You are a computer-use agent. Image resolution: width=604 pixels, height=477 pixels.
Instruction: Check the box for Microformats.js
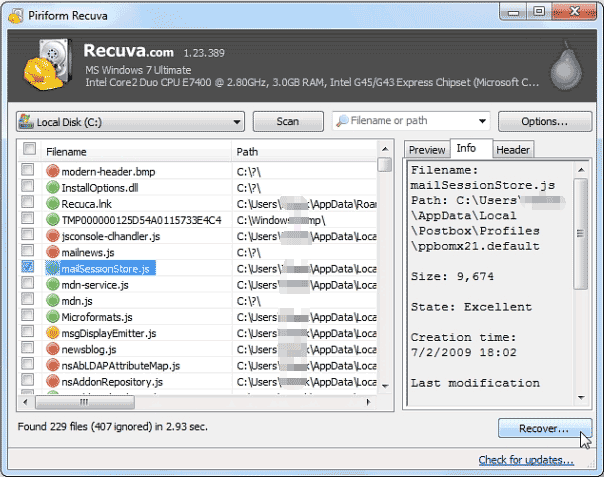pyautogui.click(x=27, y=315)
